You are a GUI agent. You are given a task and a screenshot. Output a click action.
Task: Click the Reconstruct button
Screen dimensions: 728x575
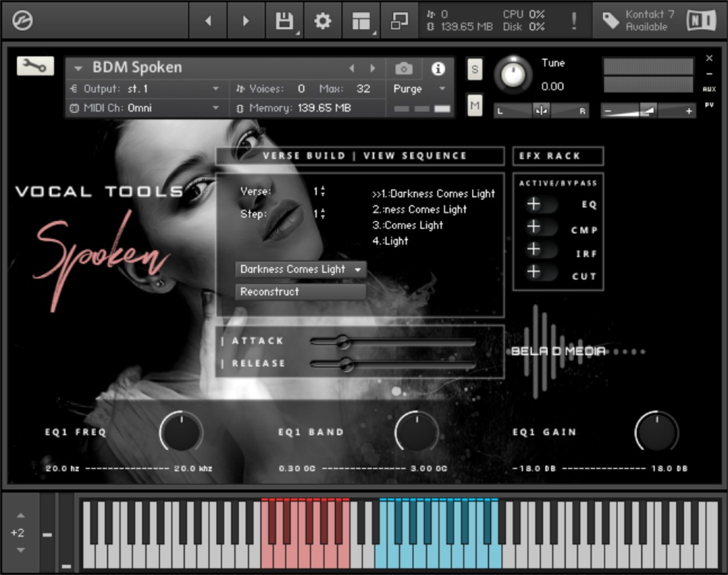(x=300, y=291)
